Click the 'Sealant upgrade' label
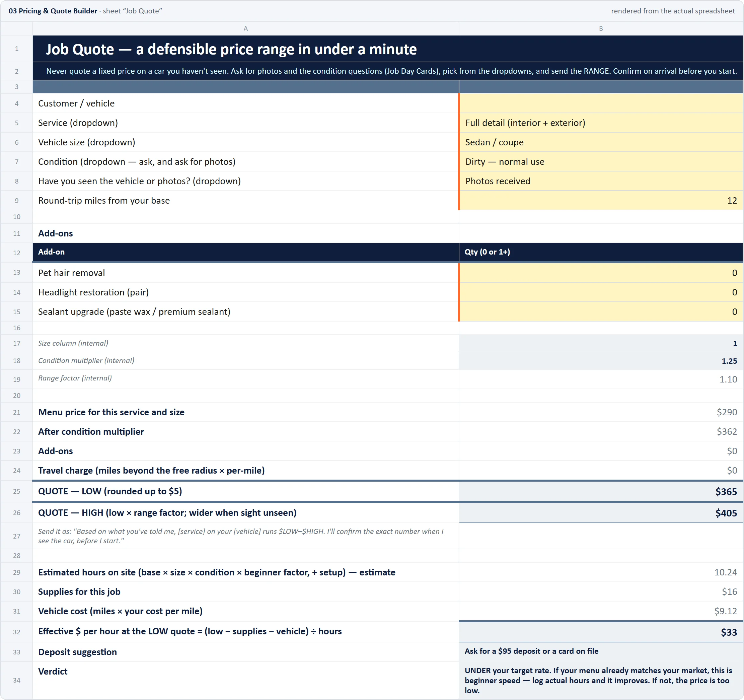The height and width of the screenshot is (700, 744). [134, 312]
